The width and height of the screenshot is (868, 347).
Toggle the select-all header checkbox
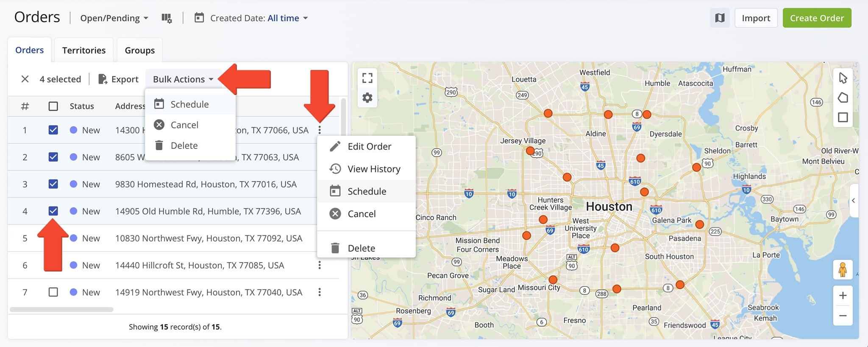click(53, 106)
